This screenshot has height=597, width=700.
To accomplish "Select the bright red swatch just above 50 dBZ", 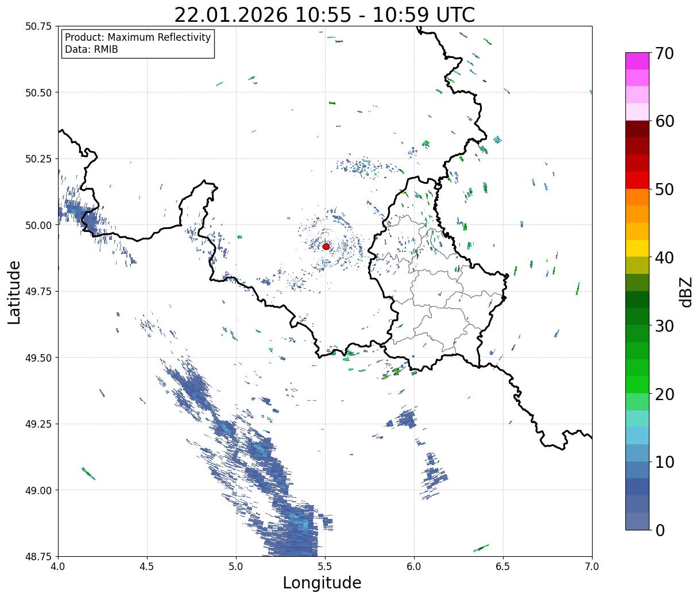I will [x=637, y=180].
